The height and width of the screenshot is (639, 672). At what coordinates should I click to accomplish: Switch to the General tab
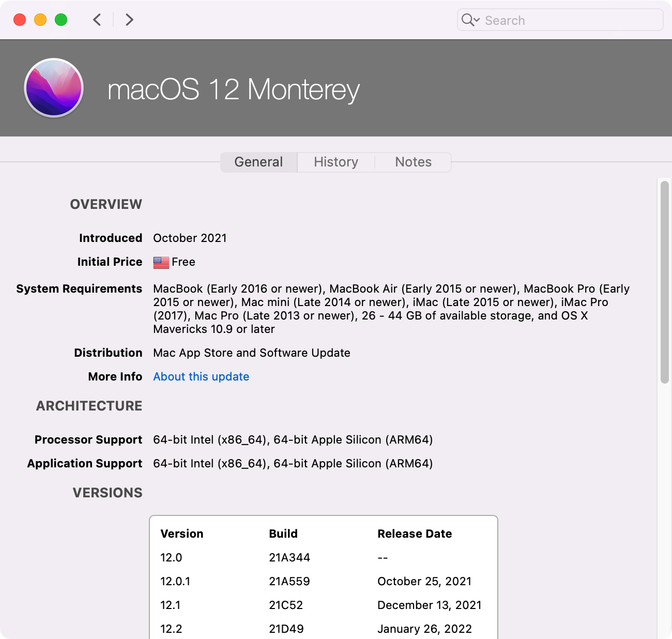pyautogui.click(x=258, y=162)
